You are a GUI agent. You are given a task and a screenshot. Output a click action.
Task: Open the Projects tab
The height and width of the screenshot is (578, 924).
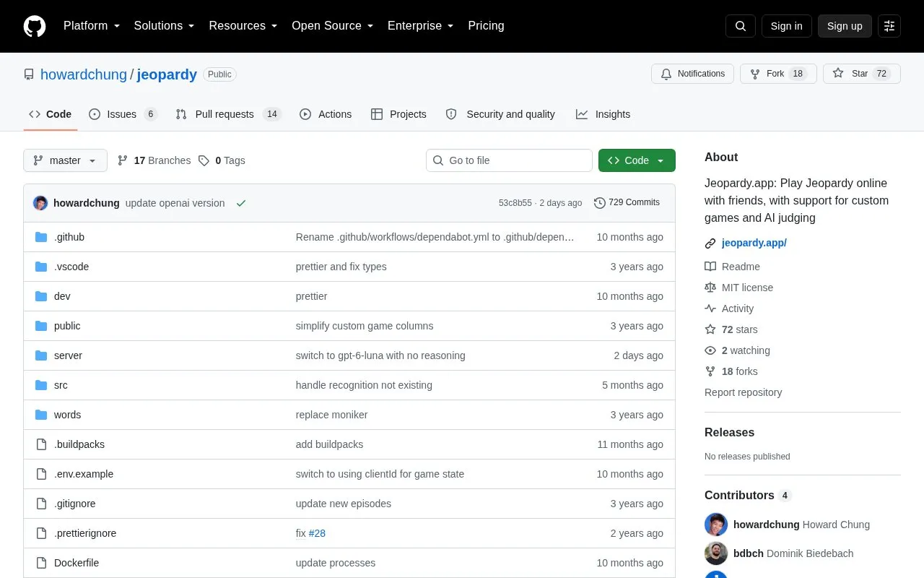click(398, 114)
